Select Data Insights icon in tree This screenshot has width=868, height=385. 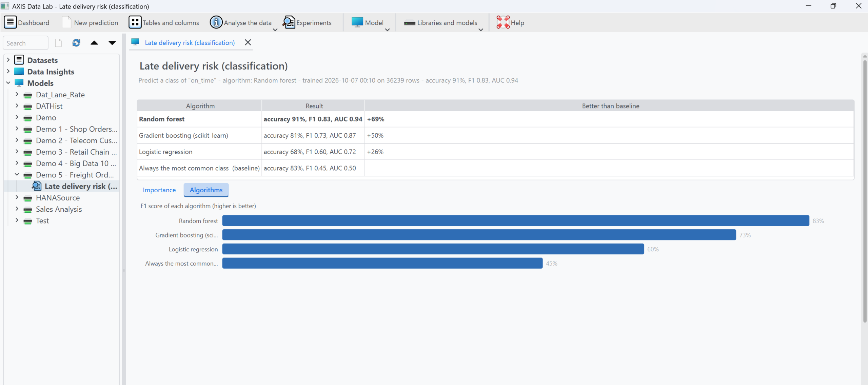19,72
